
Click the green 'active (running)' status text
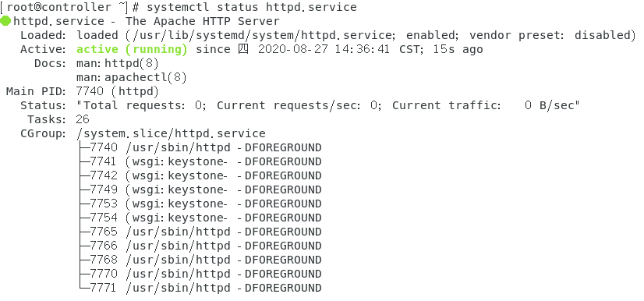[x=132, y=50]
